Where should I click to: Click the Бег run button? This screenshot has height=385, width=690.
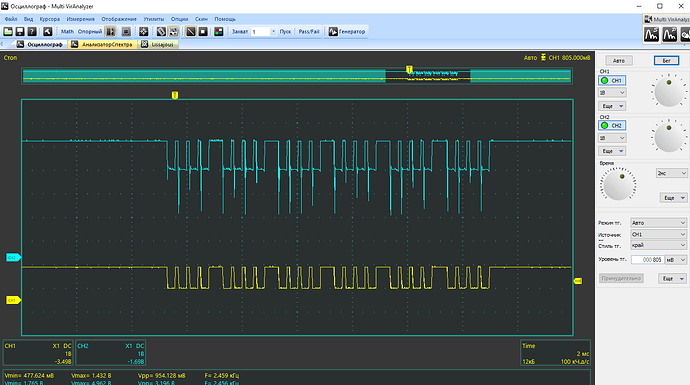pos(666,61)
